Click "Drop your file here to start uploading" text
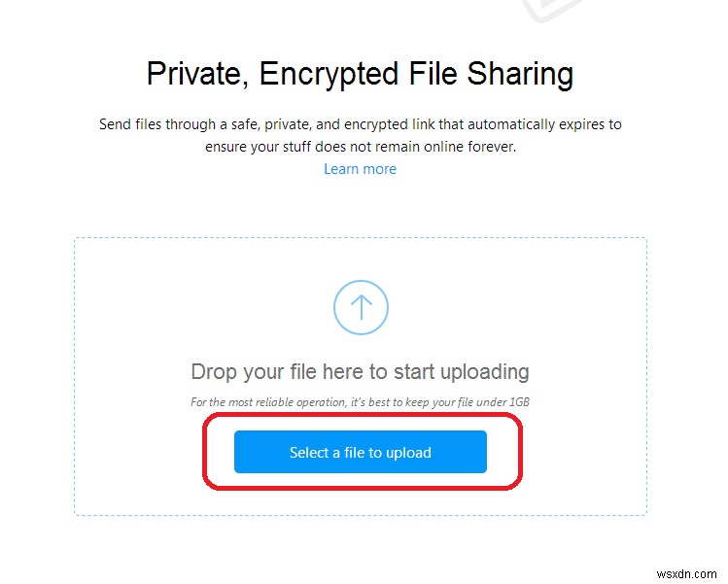The height and width of the screenshot is (584, 728). coord(360,372)
